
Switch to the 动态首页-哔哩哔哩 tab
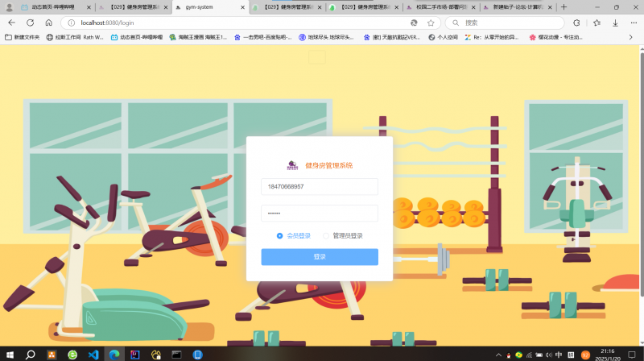coord(56,7)
